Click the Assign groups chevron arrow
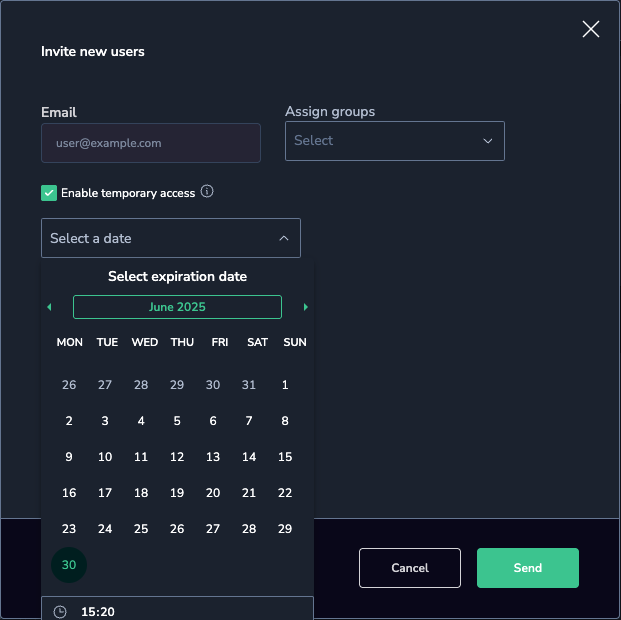The height and width of the screenshot is (620, 621). pos(488,141)
